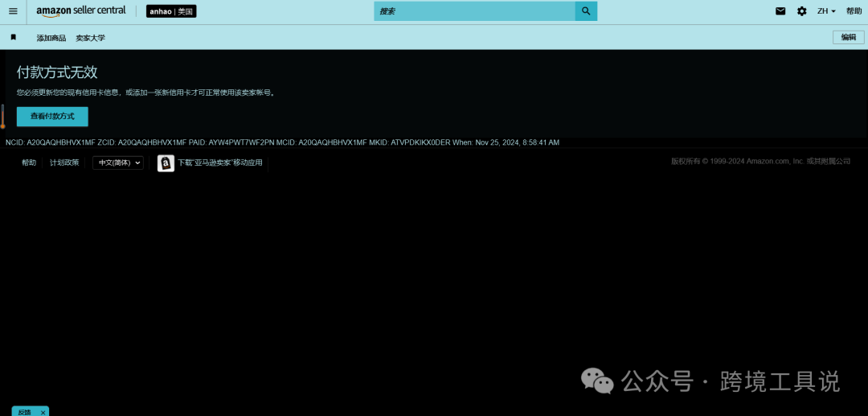The height and width of the screenshot is (416, 868).
Task: Click the 编辑 button
Action: tap(849, 37)
